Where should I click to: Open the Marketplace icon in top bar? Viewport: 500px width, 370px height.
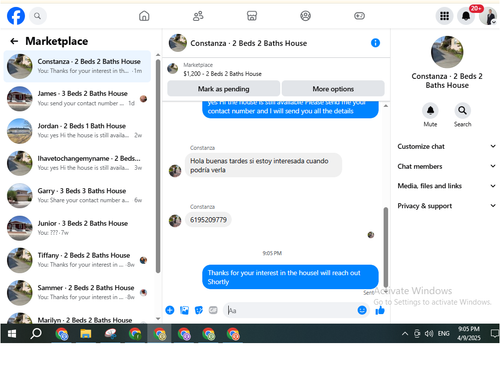coord(252,16)
